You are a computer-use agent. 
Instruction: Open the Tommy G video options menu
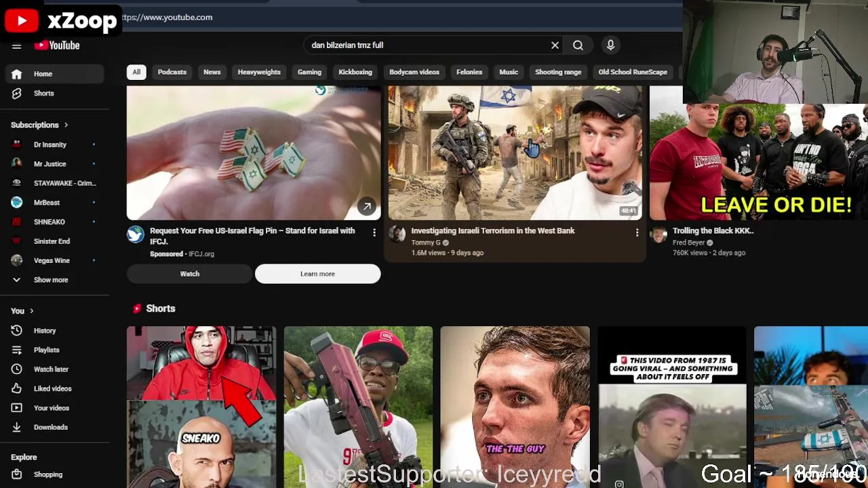click(x=637, y=232)
